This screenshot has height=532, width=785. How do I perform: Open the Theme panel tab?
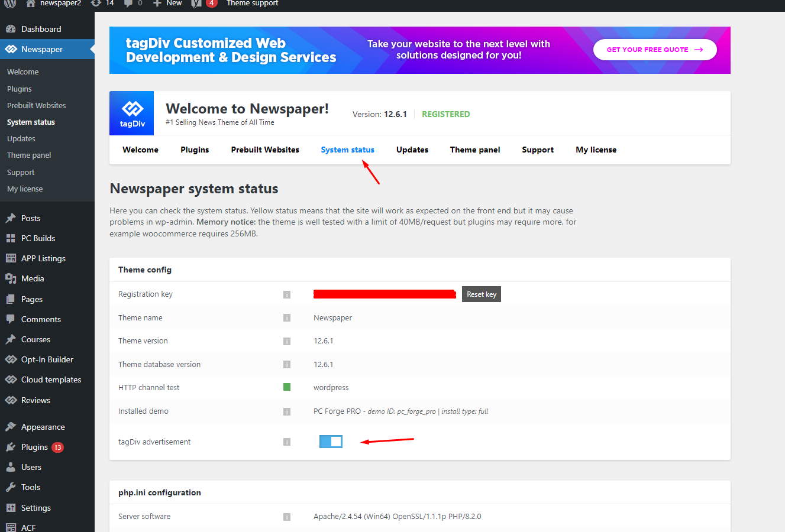click(x=475, y=150)
